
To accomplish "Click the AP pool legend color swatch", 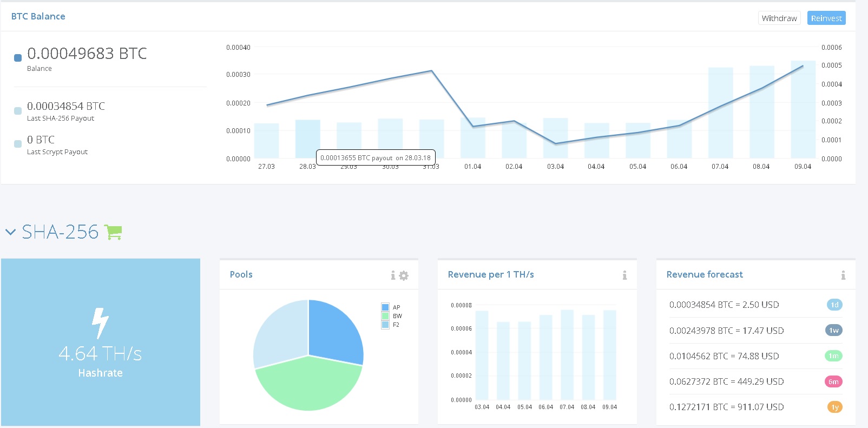I will click(385, 307).
